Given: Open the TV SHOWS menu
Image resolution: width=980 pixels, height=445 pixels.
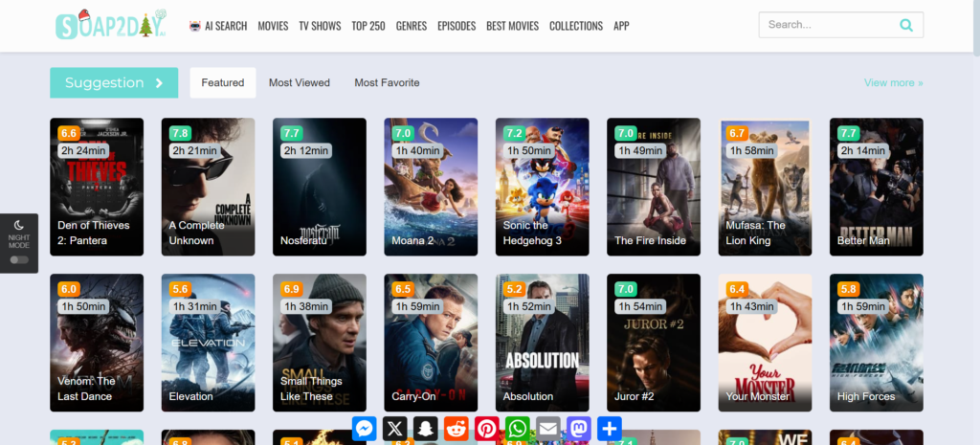Looking at the screenshot, I should [320, 26].
